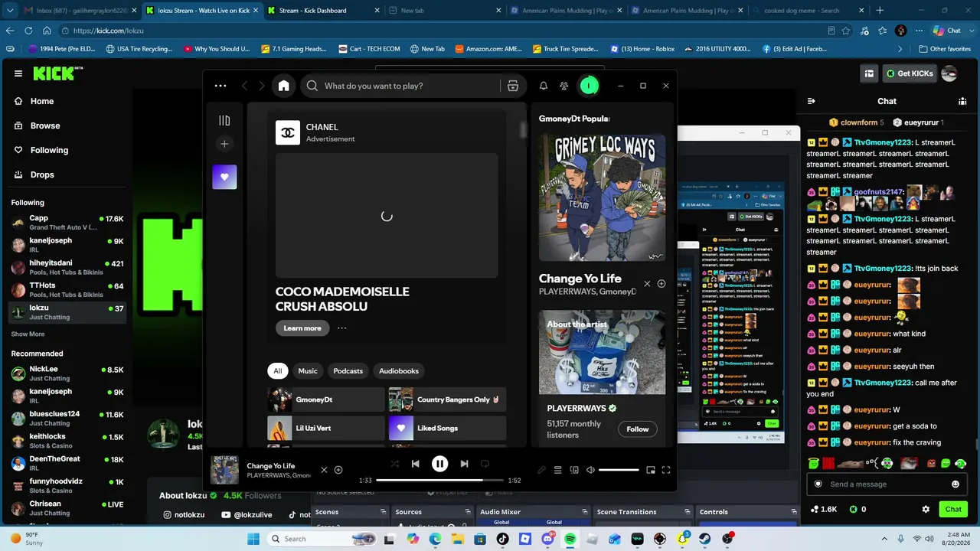Open Kick chat emoji picker
980x551 pixels.
[x=955, y=484]
